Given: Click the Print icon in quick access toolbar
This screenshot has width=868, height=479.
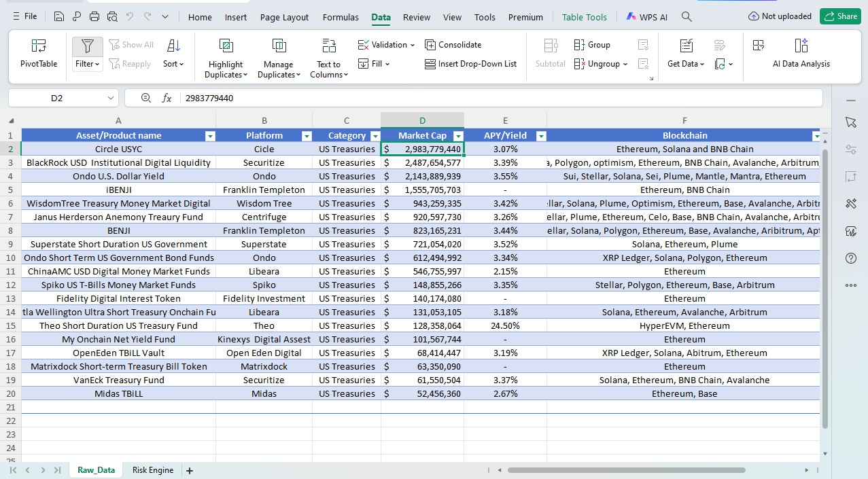Looking at the screenshot, I should [94, 16].
